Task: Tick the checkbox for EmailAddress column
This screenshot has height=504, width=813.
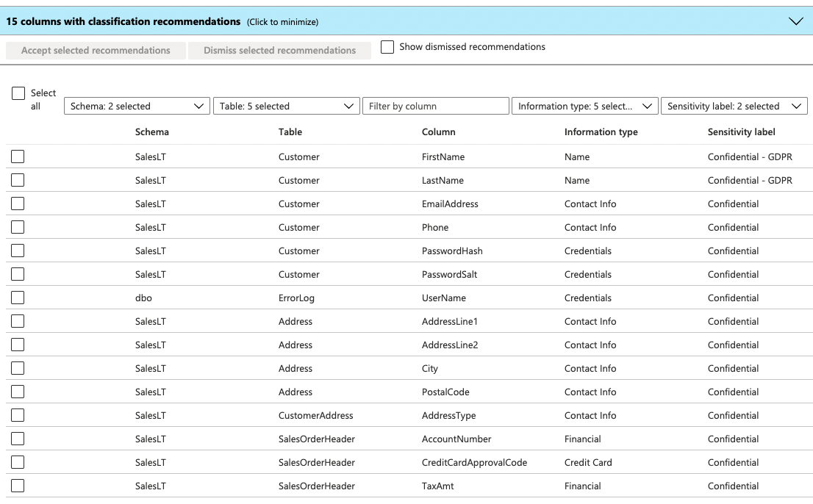Action: (18, 204)
